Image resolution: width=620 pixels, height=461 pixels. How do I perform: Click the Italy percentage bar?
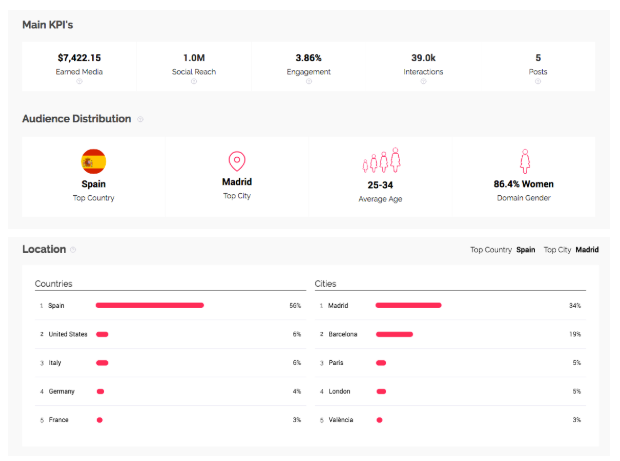(x=102, y=363)
